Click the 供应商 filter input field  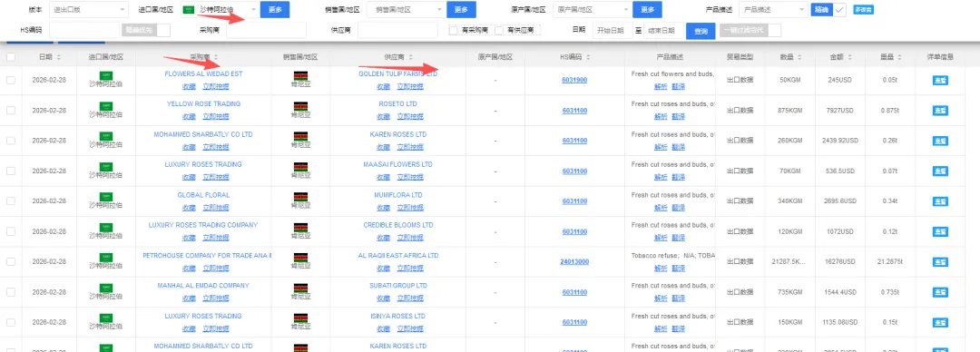pos(397,30)
